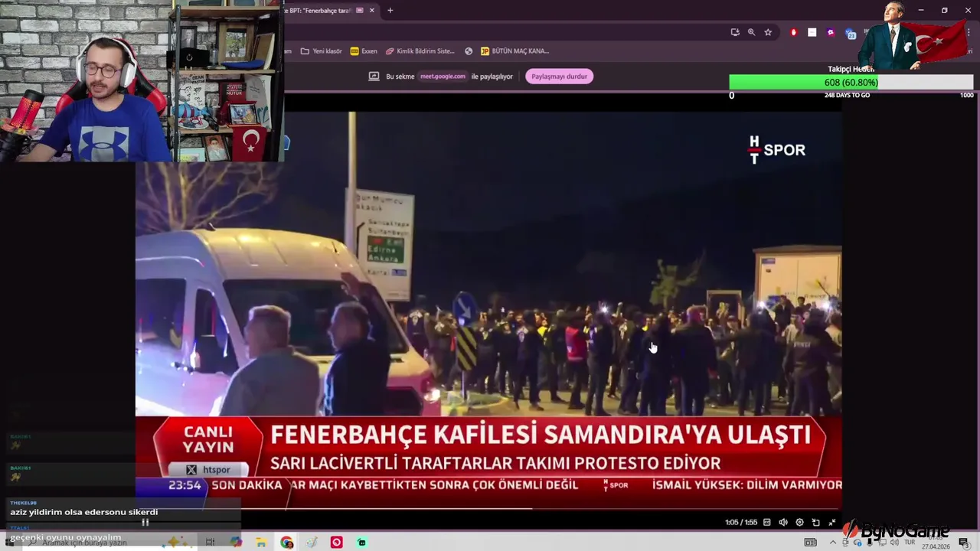This screenshot has height=551, width=980.
Task: Switch to Chrome on the taskbar
Action: 286,543
